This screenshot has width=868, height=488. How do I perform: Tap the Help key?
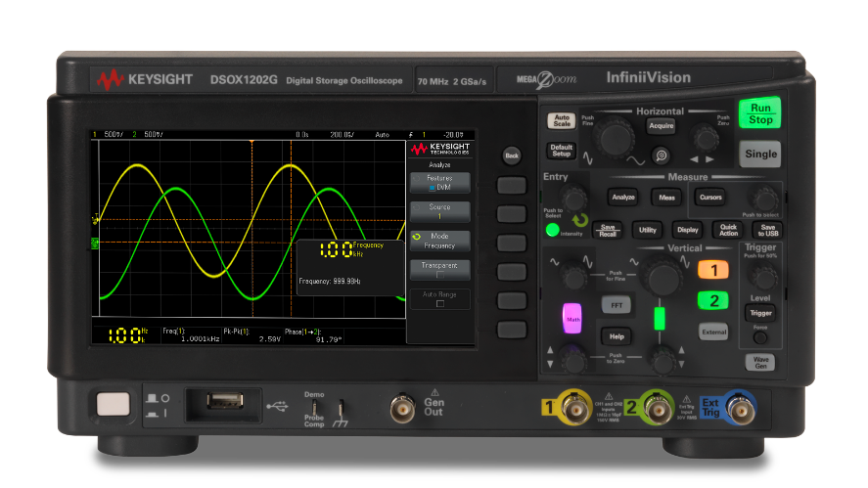[617, 335]
